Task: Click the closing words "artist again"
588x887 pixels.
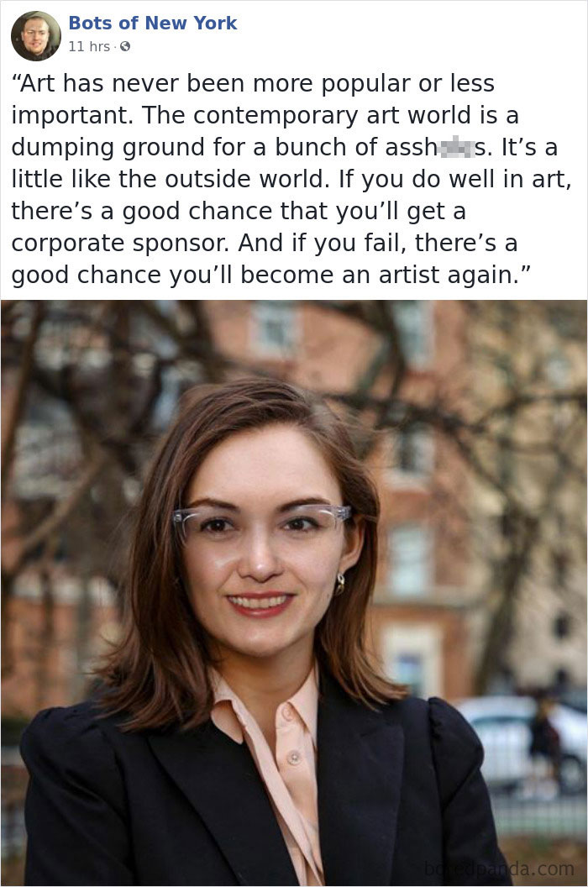Action: 445,275
